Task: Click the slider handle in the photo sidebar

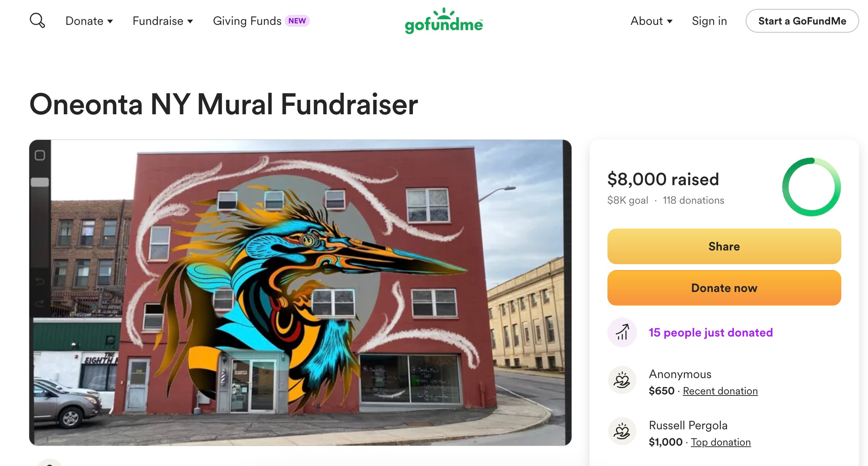Action: (x=40, y=182)
